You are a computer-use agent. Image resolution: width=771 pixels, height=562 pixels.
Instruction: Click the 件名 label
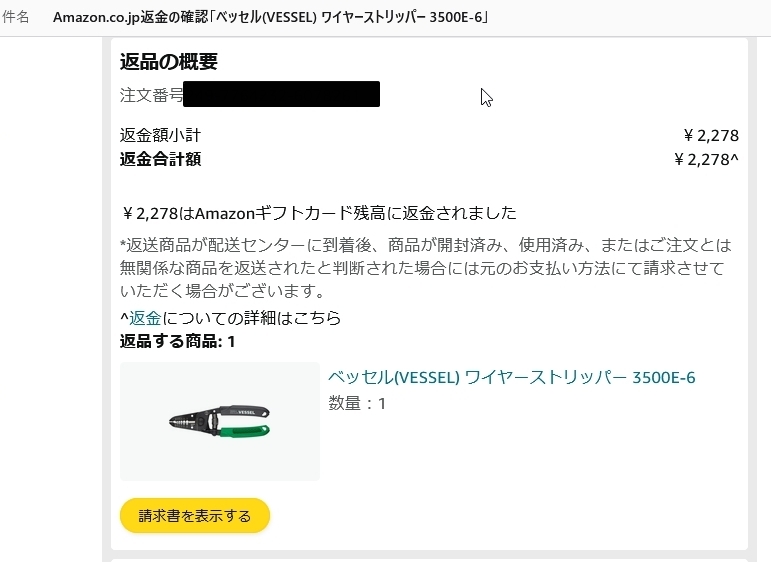(16, 18)
